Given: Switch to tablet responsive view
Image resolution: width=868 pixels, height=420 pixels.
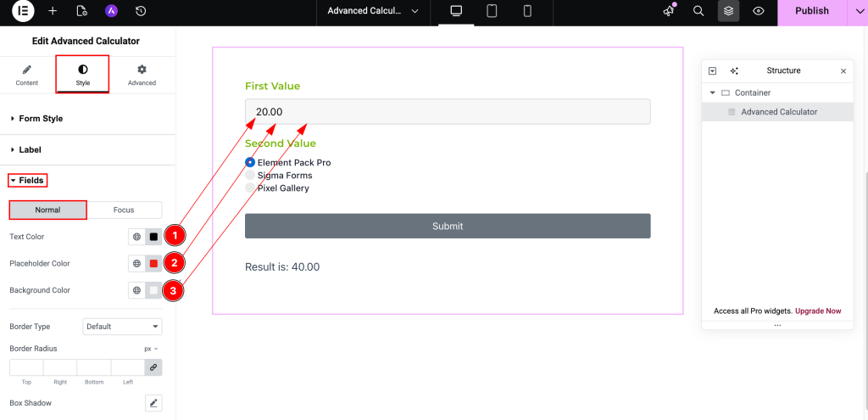Looking at the screenshot, I should point(492,11).
